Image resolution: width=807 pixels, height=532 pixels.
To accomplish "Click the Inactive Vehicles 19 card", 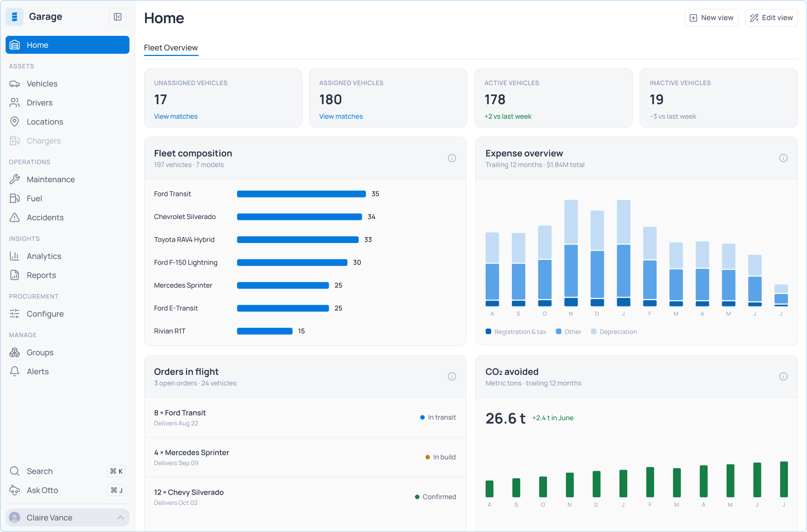I will 718,98.
